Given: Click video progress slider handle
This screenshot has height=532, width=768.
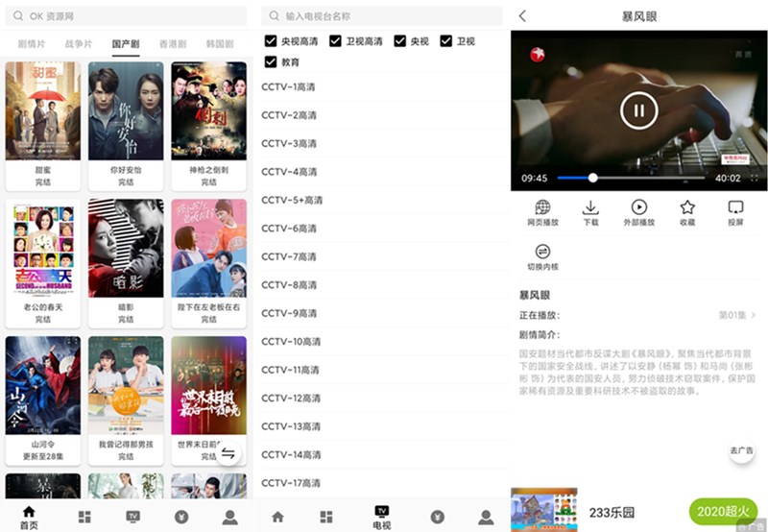Looking at the screenshot, I should coord(592,178).
